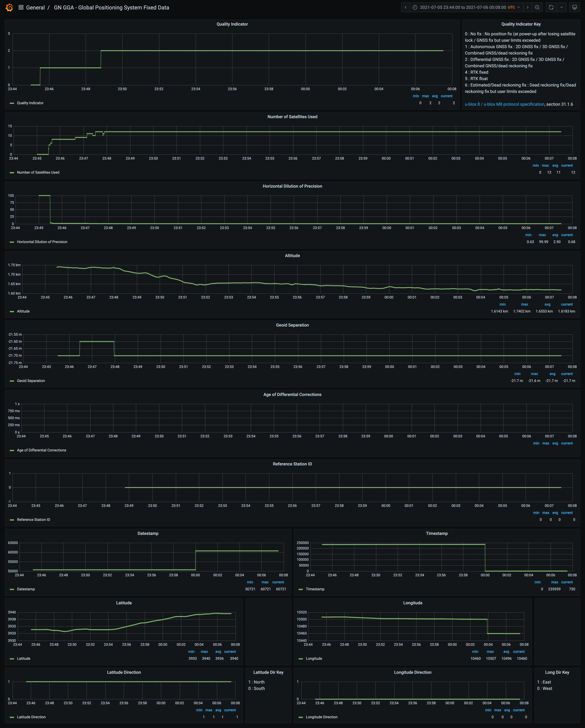This screenshot has width=585, height=728.
Task: Toggle Altitude series legend entry
Action: coord(23,311)
